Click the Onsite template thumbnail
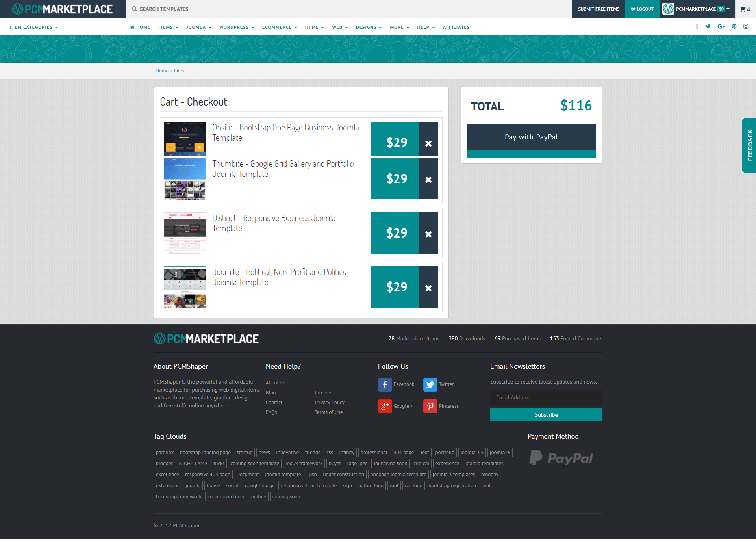The image size is (756, 557). (x=185, y=139)
